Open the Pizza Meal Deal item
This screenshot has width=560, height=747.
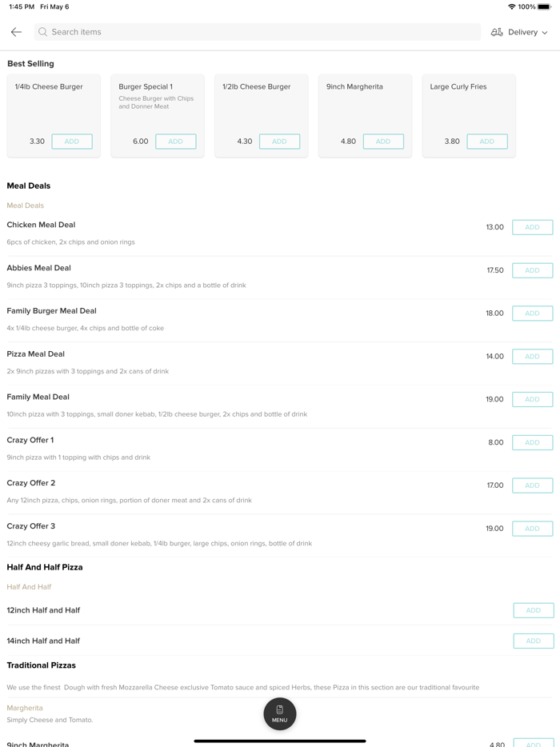[36, 354]
